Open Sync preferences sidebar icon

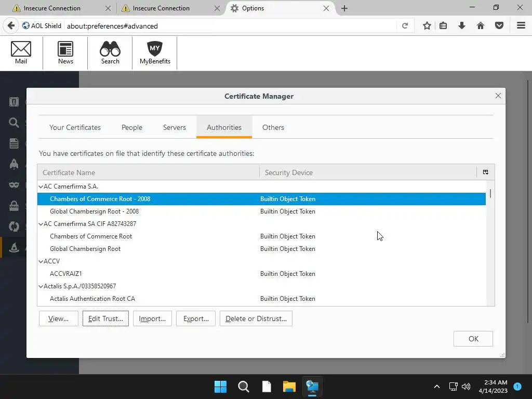coord(14,227)
